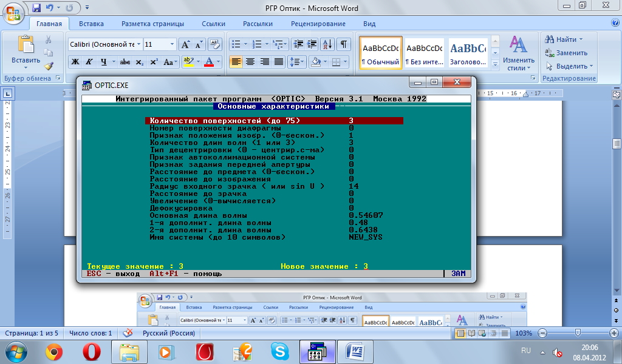
Task: Open the Ссылки ribbon tab
Action: click(x=213, y=24)
